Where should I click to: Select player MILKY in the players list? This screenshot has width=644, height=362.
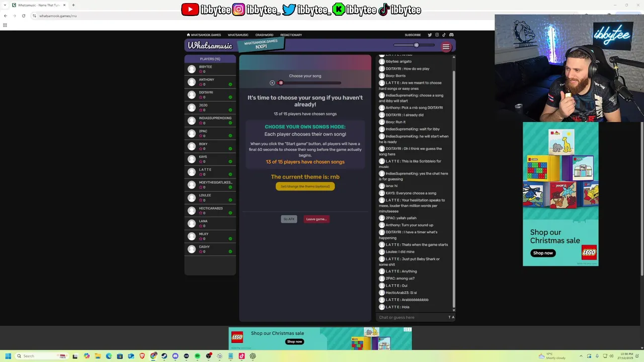click(210, 236)
